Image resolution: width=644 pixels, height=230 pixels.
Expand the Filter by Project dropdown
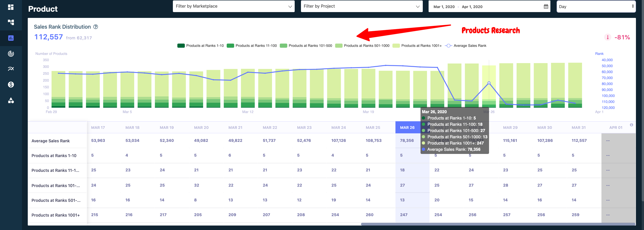point(361,6)
